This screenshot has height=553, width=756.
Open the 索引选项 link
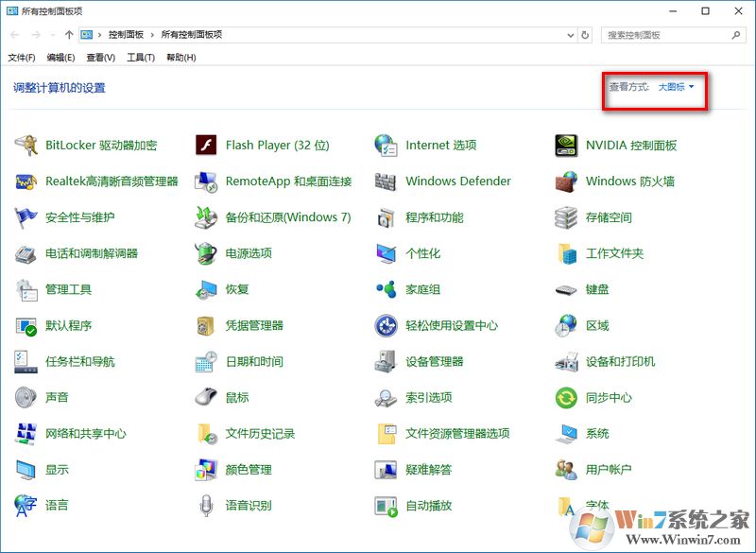pyautogui.click(x=429, y=398)
